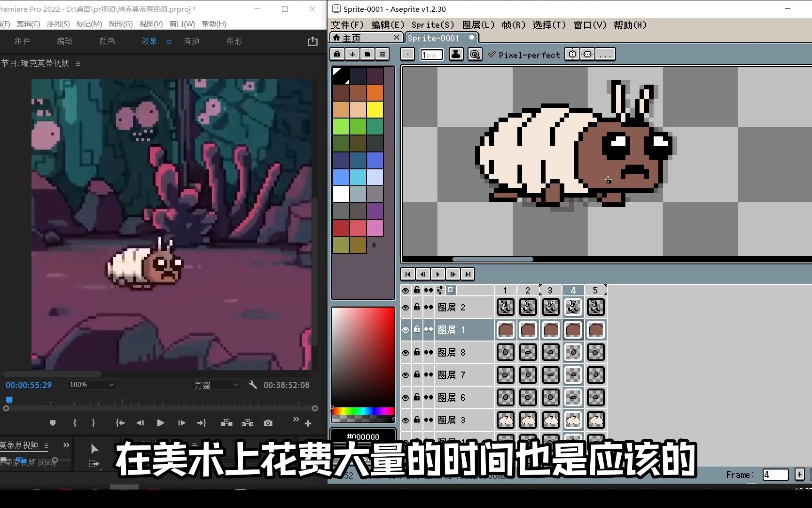Open the wrench settings in Premiere monitor
This screenshot has height=508, width=812.
253,385
